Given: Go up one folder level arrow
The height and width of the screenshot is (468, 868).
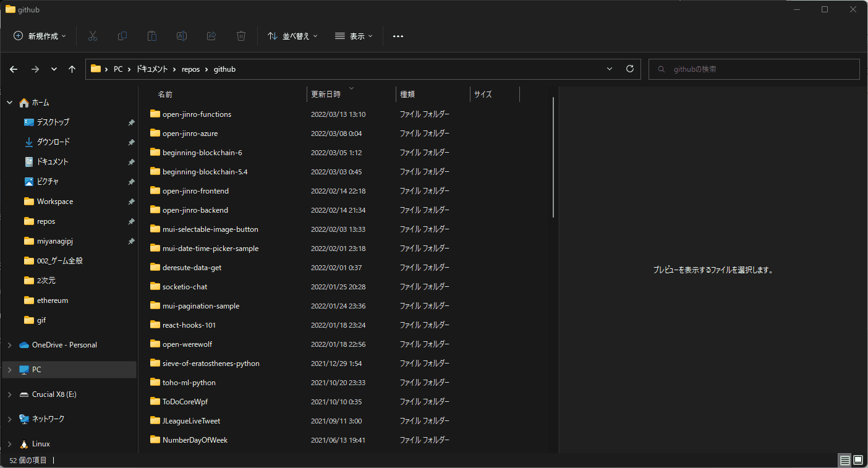Looking at the screenshot, I should coord(72,69).
